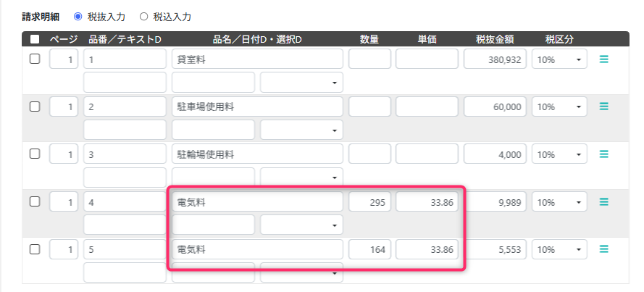This screenshot has height=292, width=644.
Task: Open the 税区分 dropdown for 貸室料
Action: pos(559,59)
